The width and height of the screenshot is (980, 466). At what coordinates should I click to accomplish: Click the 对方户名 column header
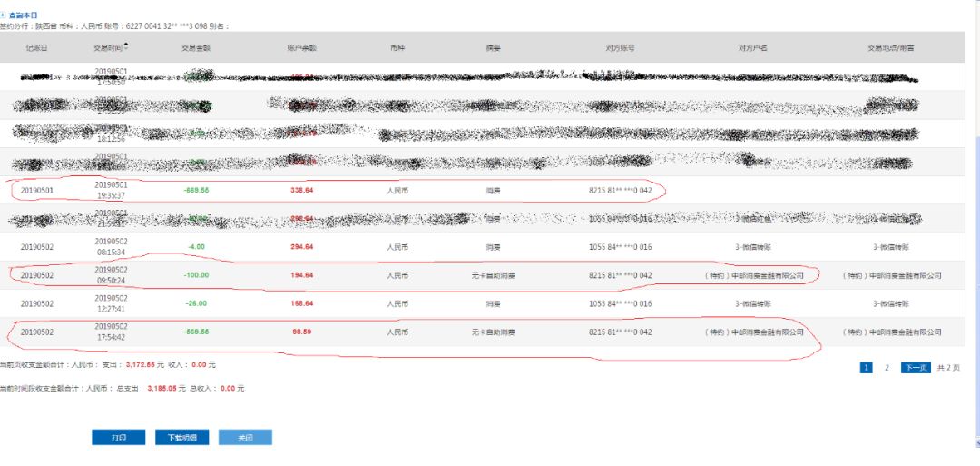(x=752, y=47)
